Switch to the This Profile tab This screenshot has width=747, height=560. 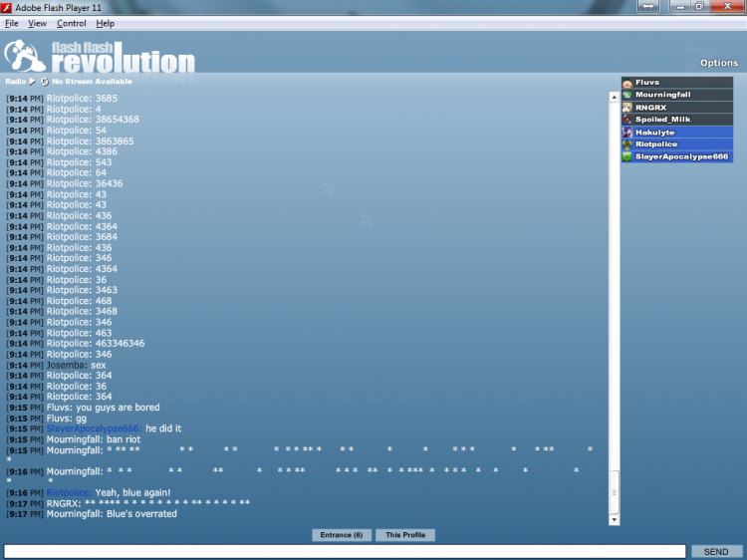tap(405, 535)
